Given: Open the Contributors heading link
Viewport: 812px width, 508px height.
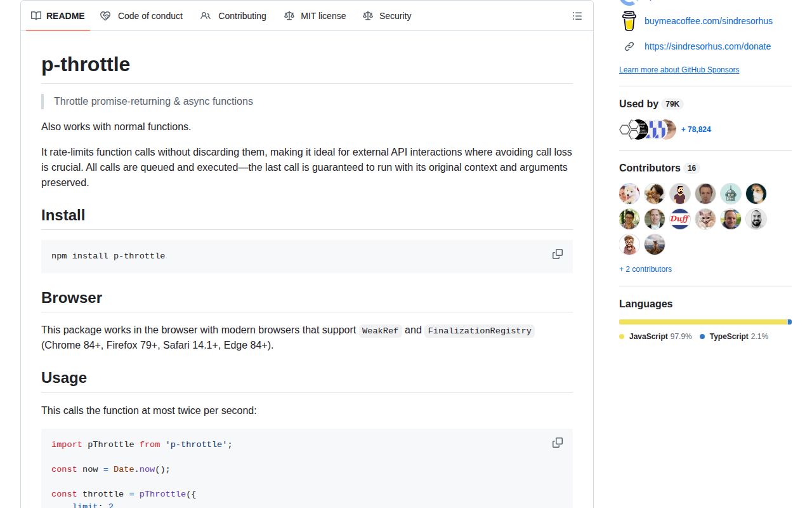Looking at the screenshot, I should click(650, 168).
